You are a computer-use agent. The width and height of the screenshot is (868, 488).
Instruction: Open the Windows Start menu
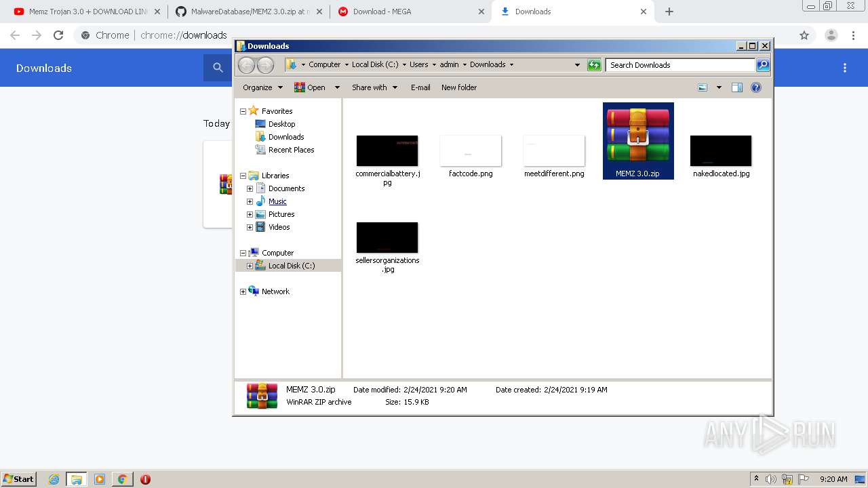coord(19,479)
